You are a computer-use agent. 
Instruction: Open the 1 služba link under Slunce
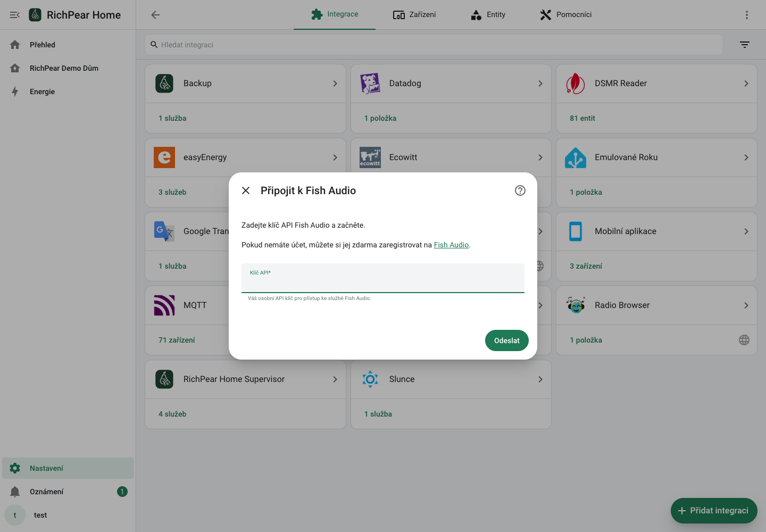[x=378, y=414]
